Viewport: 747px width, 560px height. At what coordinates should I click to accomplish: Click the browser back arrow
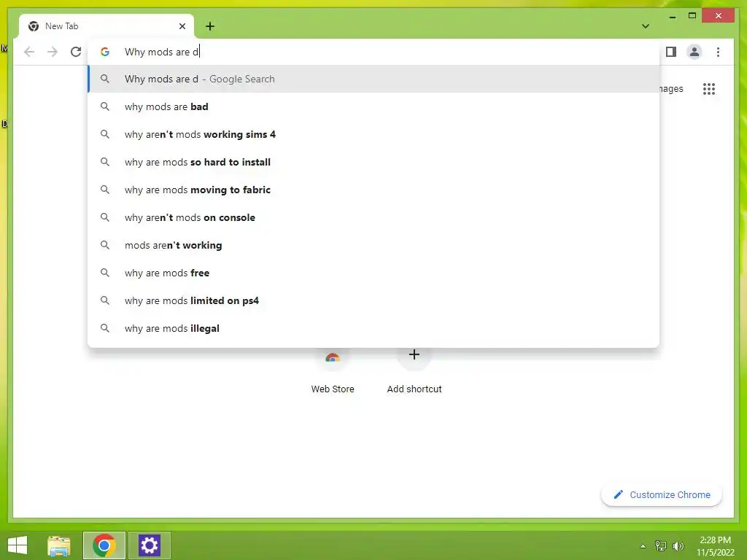point(29,52)
